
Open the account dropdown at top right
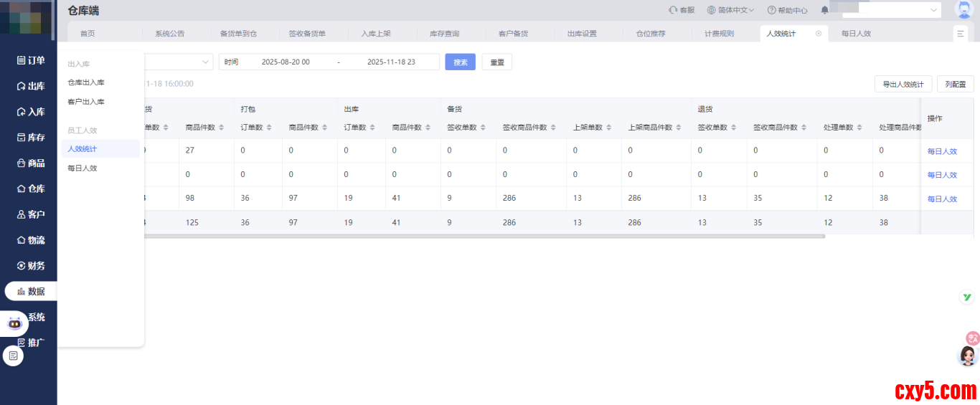[934, 10]
